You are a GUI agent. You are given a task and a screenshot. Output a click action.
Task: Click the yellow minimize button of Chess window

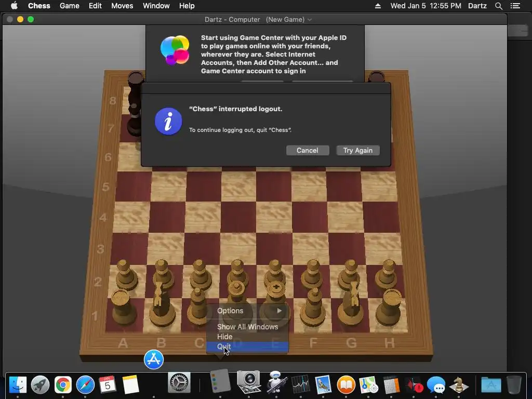pyautogui.click(x=20, y=19)
